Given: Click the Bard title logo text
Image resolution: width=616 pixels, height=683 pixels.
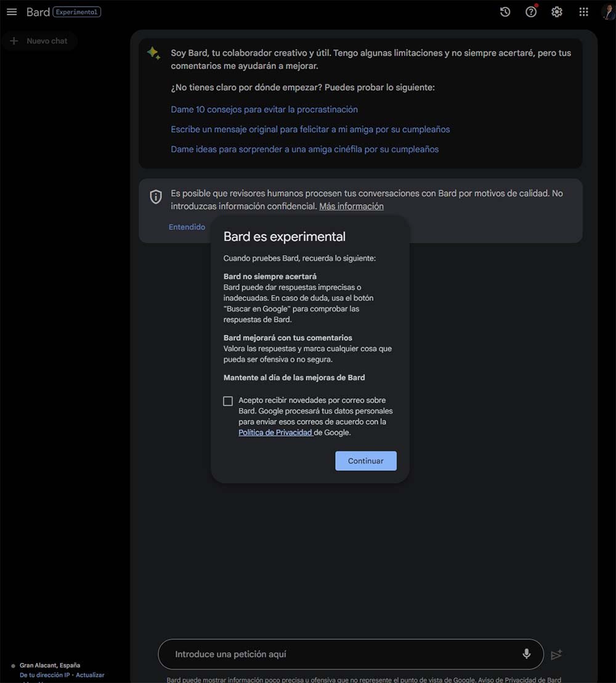Looking at the screenshot, I should [38, 12].
